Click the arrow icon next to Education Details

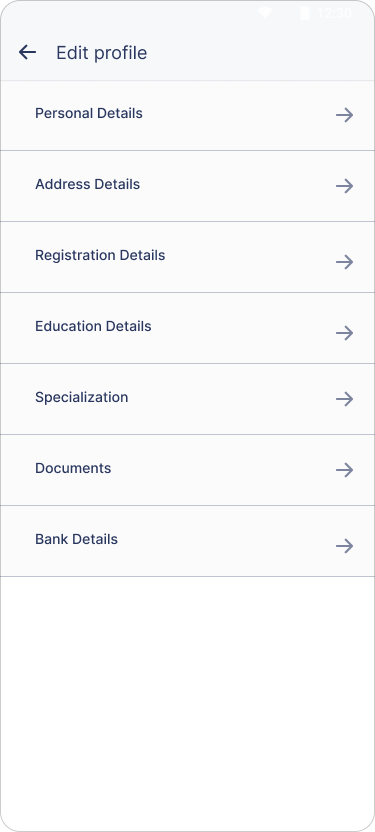pyautogui.click(x=344, y=333)
